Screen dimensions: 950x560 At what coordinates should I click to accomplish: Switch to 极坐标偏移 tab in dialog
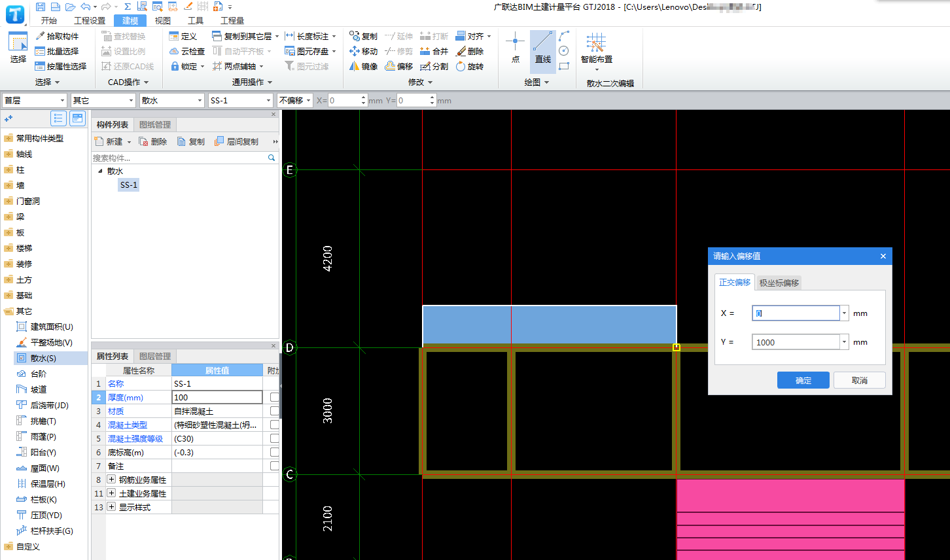[779, 283]
